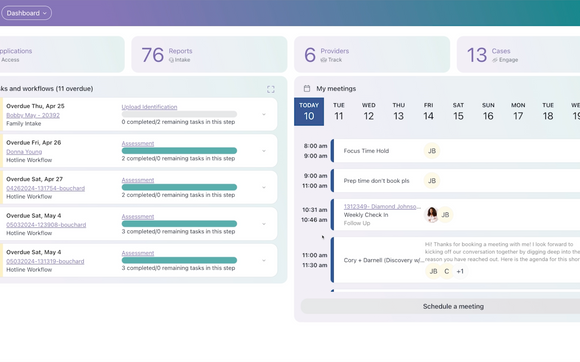
Task: Expand the Donna Young task row chevron
Action: coord(264,151)
